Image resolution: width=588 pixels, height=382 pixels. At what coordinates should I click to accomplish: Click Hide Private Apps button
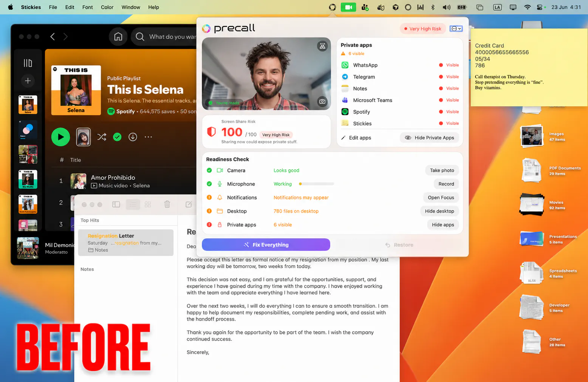pos(430,138)
